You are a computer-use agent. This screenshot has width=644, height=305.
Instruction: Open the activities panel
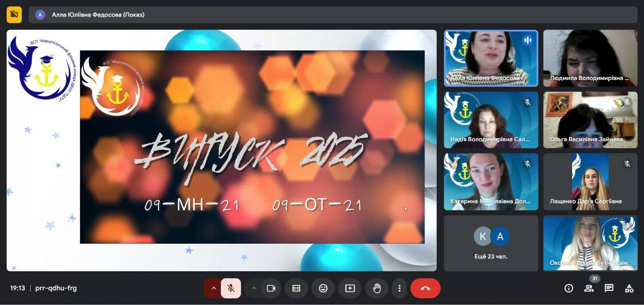point(629,288)
